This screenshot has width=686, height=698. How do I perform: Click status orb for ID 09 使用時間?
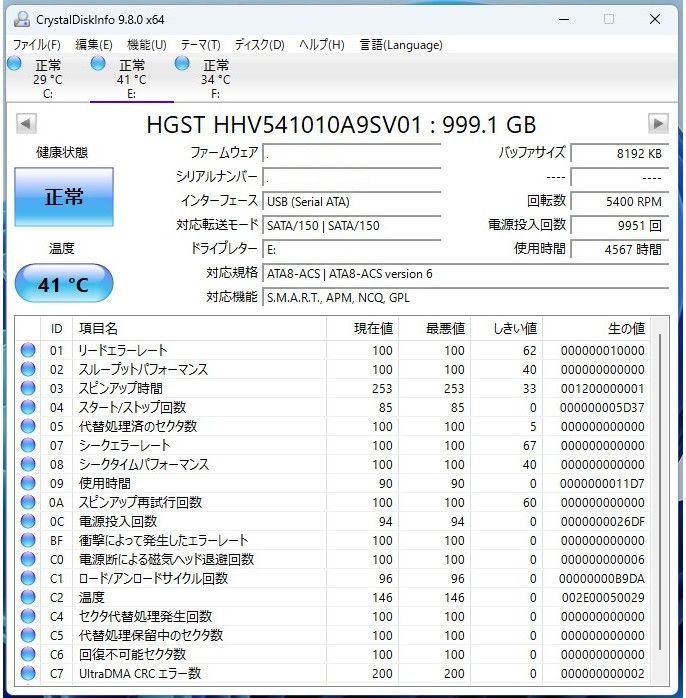(28, 483)
